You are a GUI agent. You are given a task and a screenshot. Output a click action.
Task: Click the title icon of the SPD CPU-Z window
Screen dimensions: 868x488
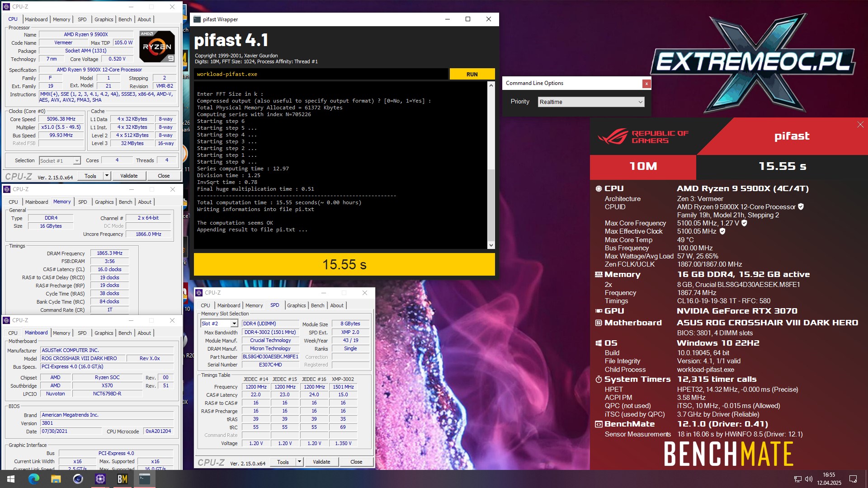[199, 293]
